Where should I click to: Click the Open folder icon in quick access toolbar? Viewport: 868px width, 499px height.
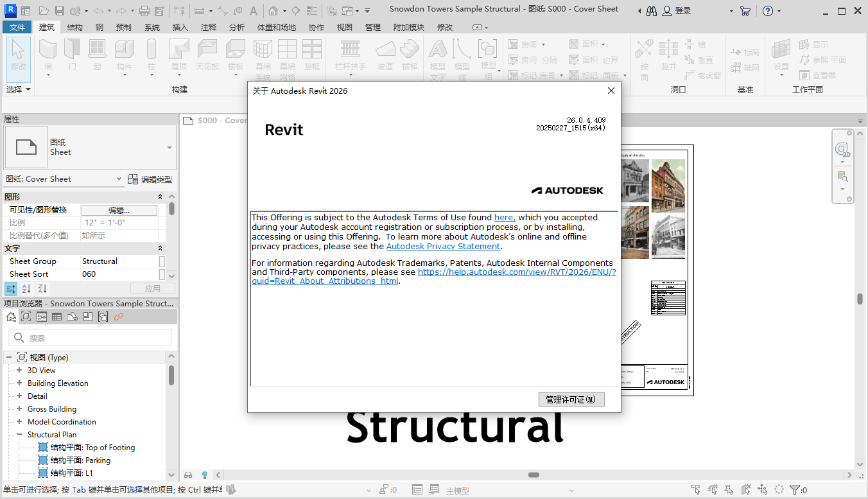click(x=44, y=10)
